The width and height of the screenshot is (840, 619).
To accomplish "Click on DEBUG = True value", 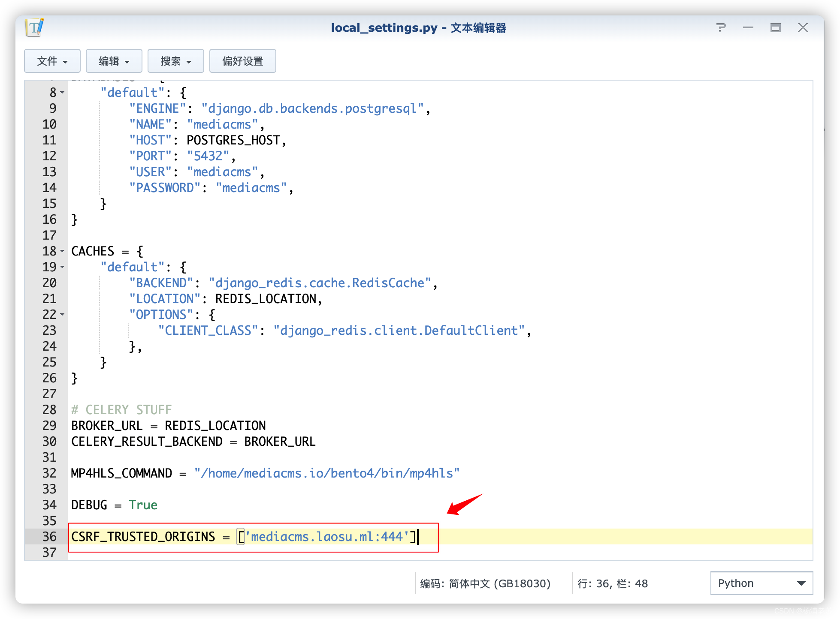I will (x=143, y=505).
